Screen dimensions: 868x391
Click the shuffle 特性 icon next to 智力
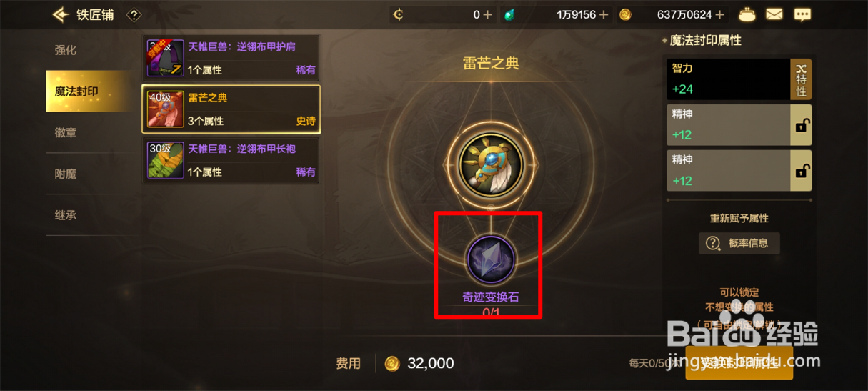tap(801, 79)
